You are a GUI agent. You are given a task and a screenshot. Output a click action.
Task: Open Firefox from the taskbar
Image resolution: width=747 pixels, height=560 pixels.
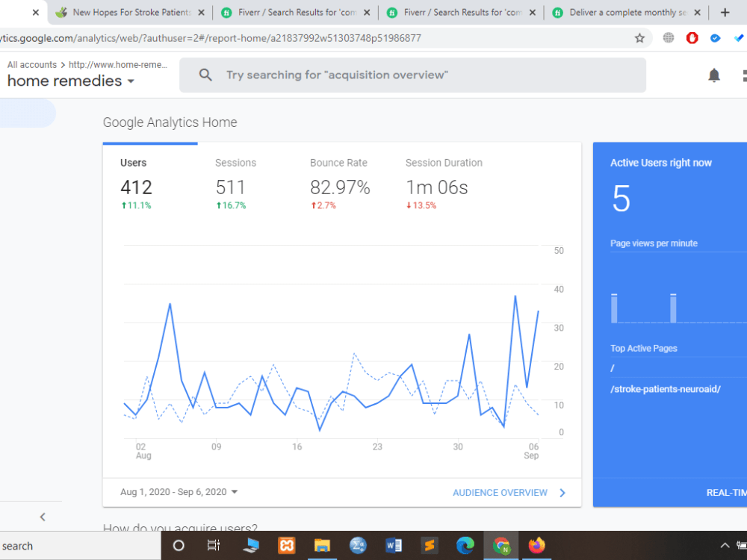point(537,546)
